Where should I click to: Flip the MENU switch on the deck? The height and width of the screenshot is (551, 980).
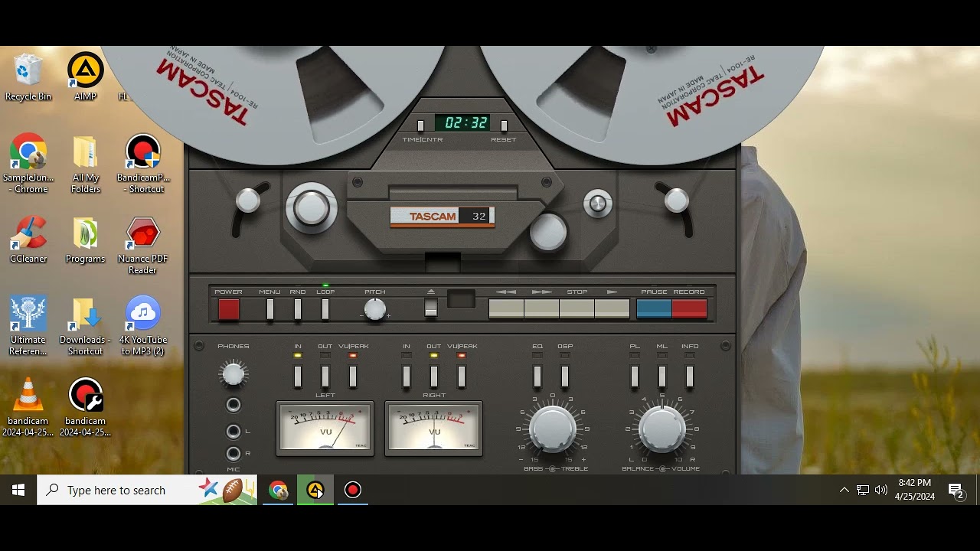coord(269,309)
